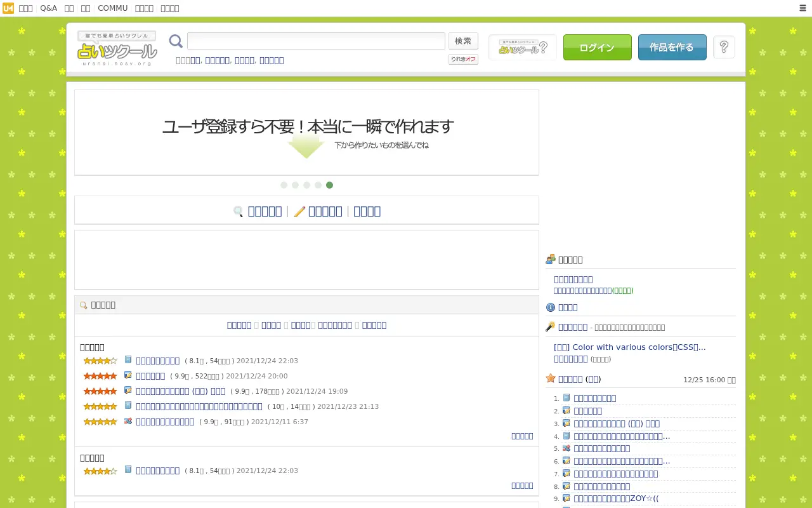Screen dimensions: 812x508
Task: Click the work icon on the 522-vote row
Action: coord(128,375)
